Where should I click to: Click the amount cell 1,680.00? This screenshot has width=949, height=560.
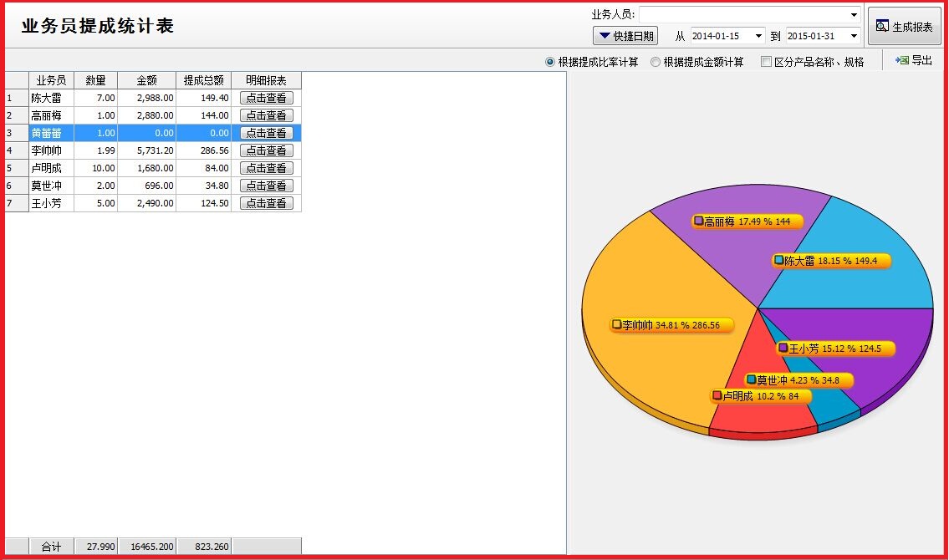click(146, 168)
